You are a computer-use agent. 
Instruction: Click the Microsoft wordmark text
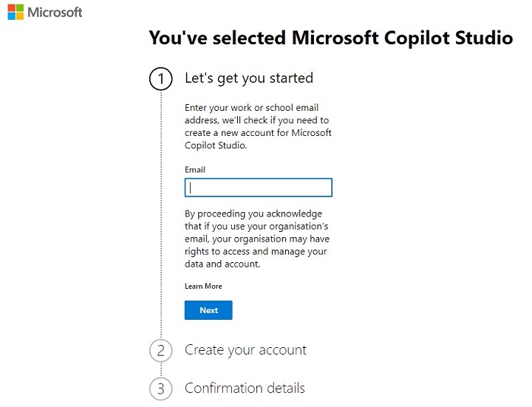point(55,13)
